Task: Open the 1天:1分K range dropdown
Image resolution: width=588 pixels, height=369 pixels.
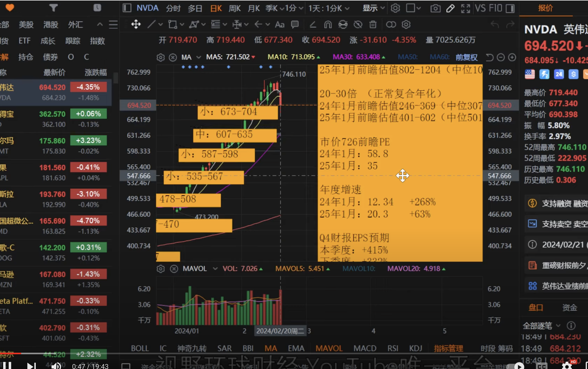Action: (x=329, y=8)
